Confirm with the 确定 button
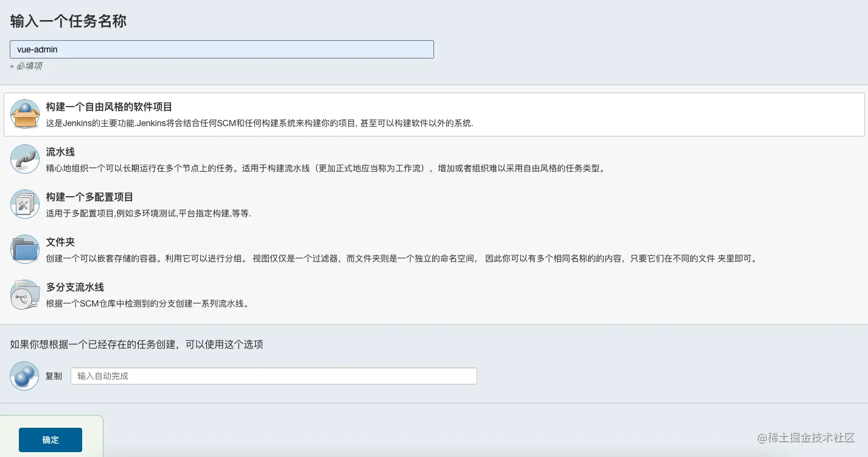 pos(51,440)
